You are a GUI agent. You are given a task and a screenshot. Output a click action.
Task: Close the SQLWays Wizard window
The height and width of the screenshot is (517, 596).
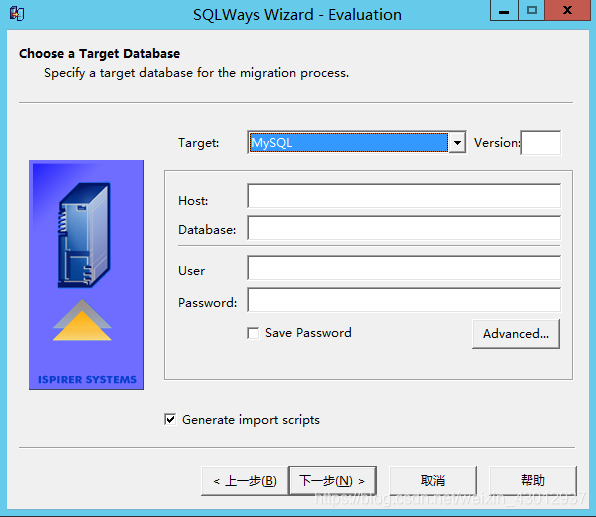567,10
